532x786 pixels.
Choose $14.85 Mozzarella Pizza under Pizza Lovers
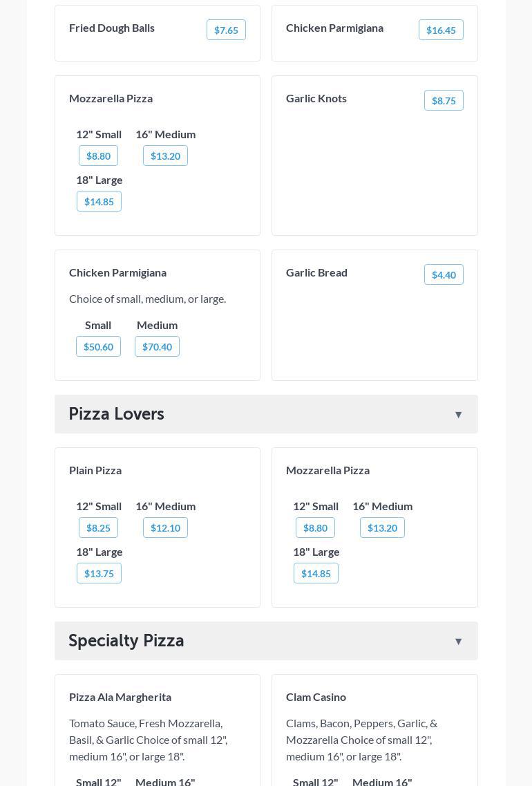click(x=316, y=573)
